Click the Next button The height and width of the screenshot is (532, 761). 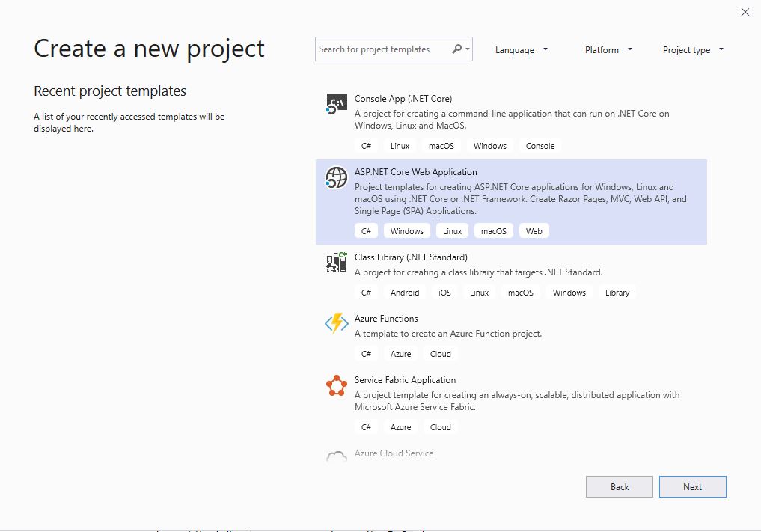pyautogui.click(x=693, y=487)
